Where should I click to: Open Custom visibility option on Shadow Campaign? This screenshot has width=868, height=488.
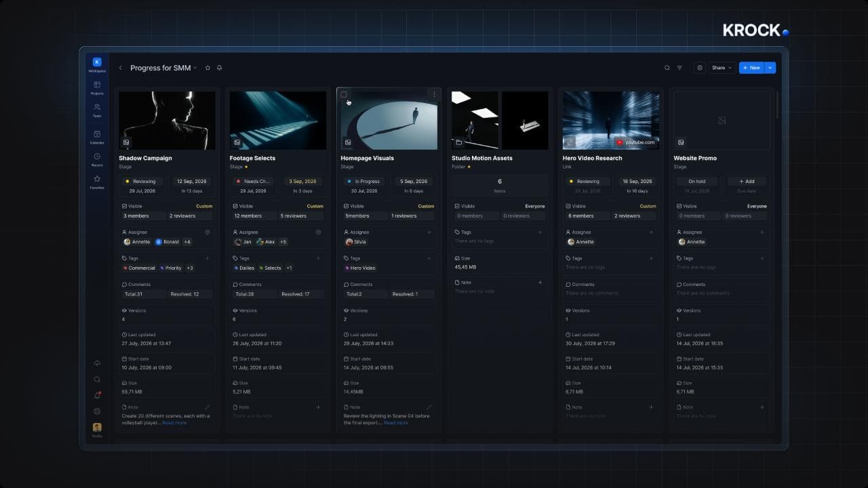click(204, 206)
